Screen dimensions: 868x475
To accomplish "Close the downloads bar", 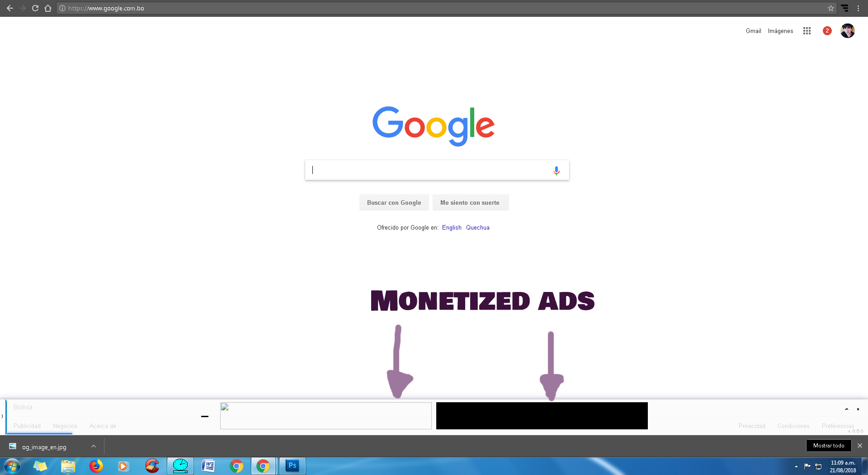I will [860, 446].
